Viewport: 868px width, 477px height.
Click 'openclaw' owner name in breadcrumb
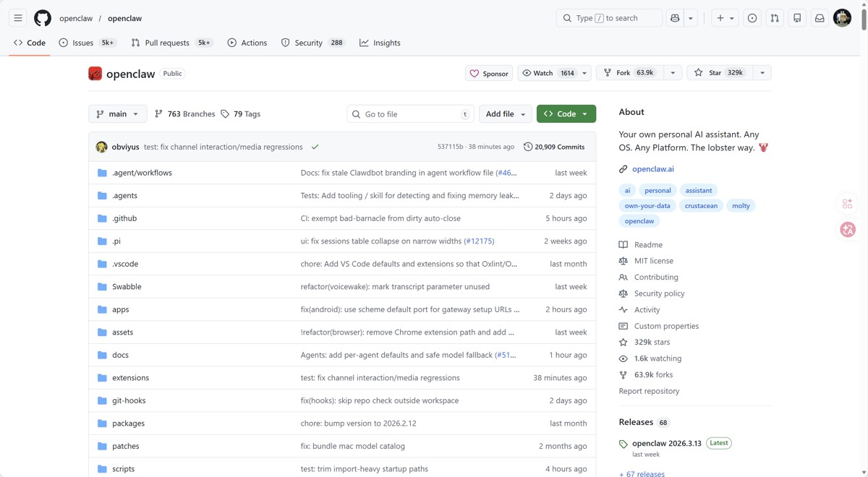pyautogui.click(x=76, y=18)
